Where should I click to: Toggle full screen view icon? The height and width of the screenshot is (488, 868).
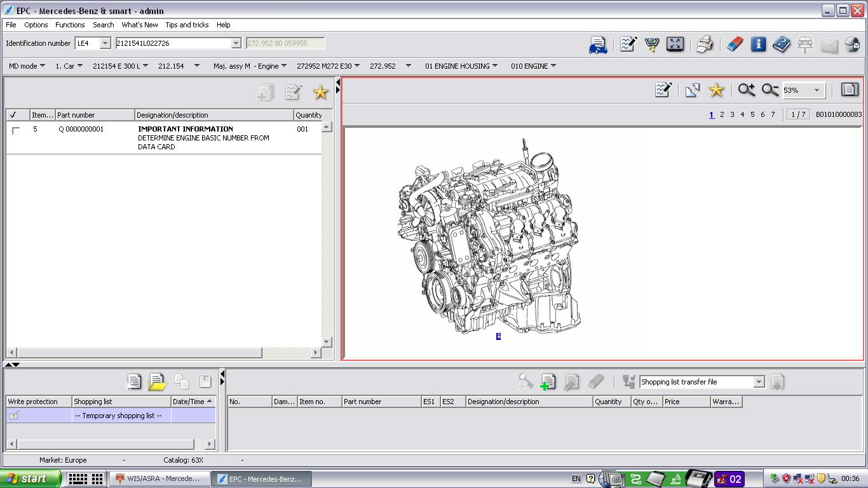(x=675, y=44)
